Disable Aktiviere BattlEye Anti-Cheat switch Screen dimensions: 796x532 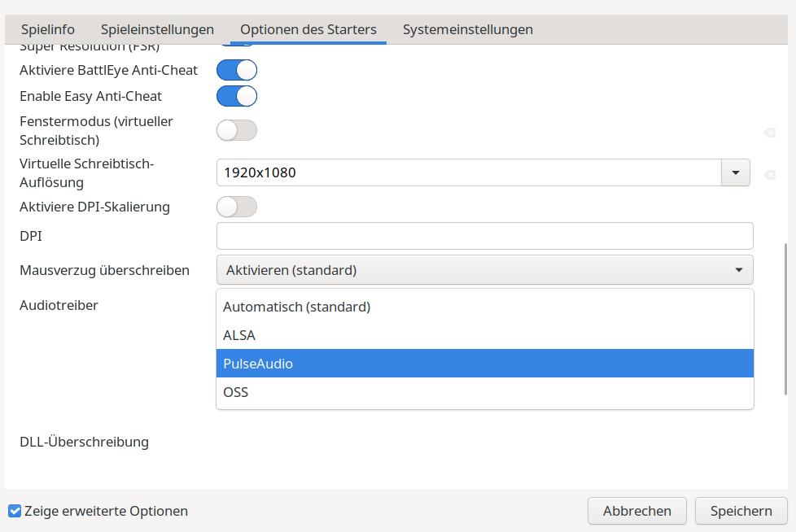coord(237,70)
